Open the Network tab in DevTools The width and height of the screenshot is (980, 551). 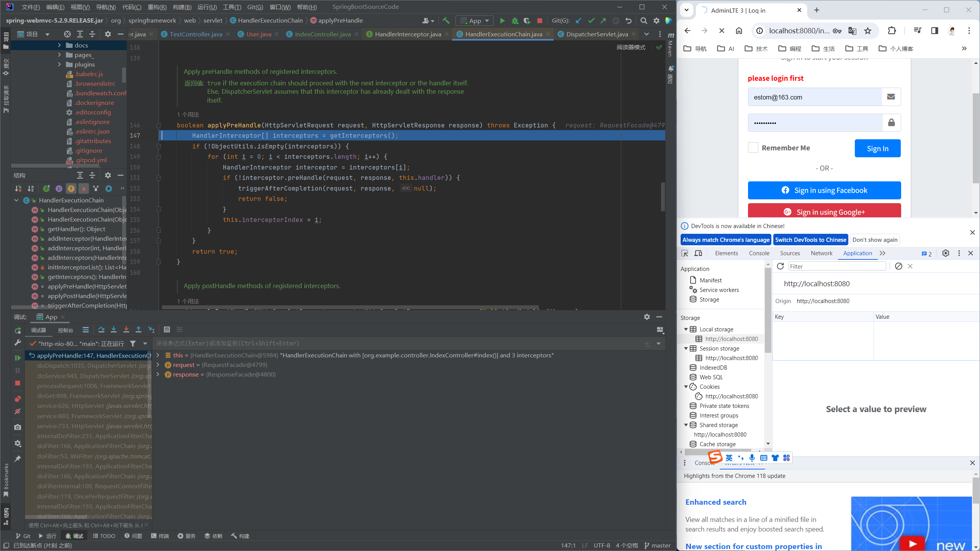pyautogui.click(x=822, y=253)
